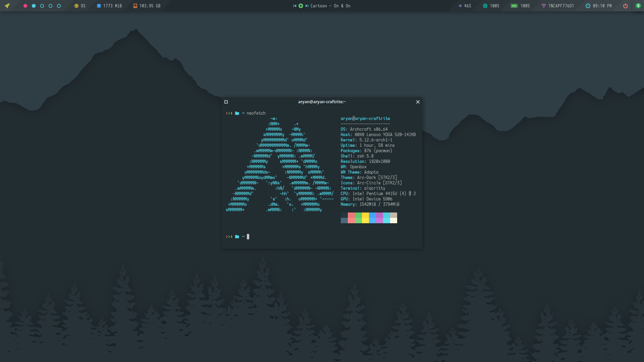Click network name TNCAPF776D1

[561, 6]
